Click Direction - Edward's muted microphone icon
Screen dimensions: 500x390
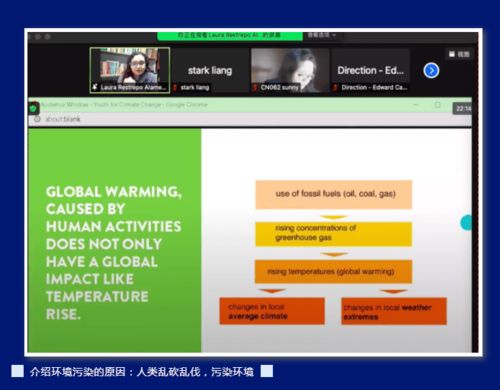point(335,88)
